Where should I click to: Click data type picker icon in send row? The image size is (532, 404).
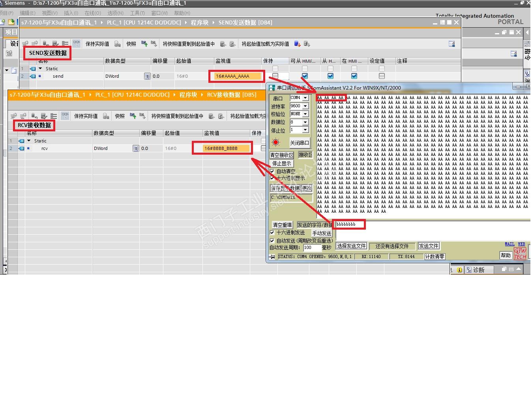(x=147, y=76)
